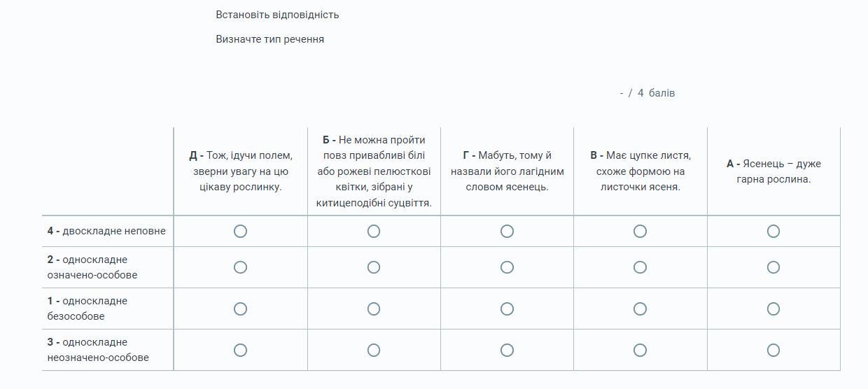This screenshot has height=389, width=868.
Task: Choose односкладне безособове for sentence А
Action: pos(773,309)
